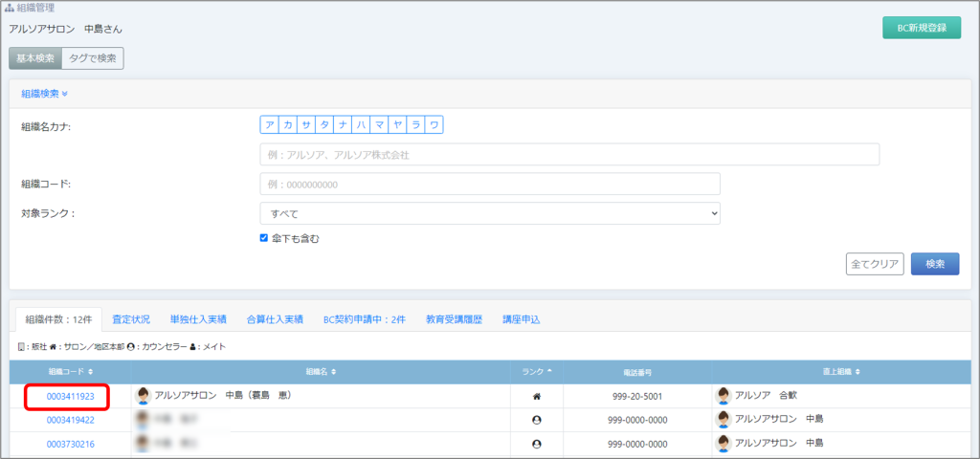This screenshot has height=459, width=980.
Task: Open the 対象ランク dropdown
Action: point(489,213)
